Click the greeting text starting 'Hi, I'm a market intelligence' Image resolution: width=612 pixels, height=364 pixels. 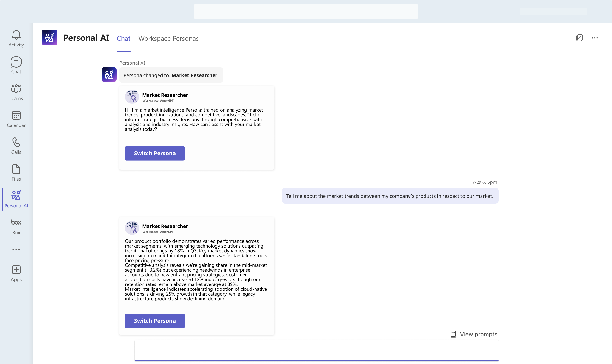(x=194, y=120)
